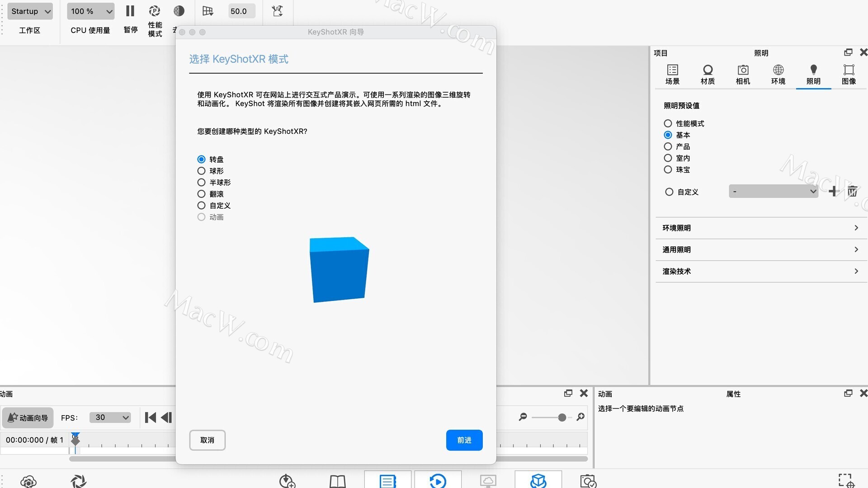Image resolution: width=868 pixels, height=488 pixels.
Task: Click 取消 to cancel the wizard
Action: click(207, 440)
